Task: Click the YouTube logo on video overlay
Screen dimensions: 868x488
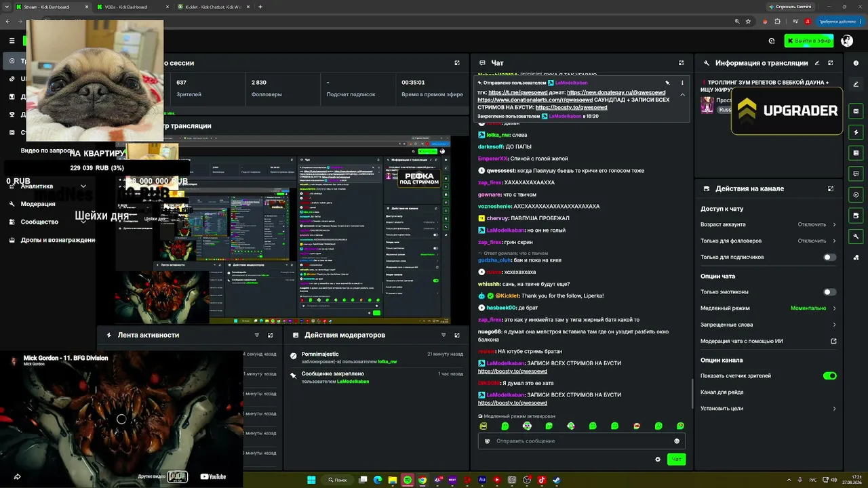Action: pyautogui.click(x=212, y=476)
